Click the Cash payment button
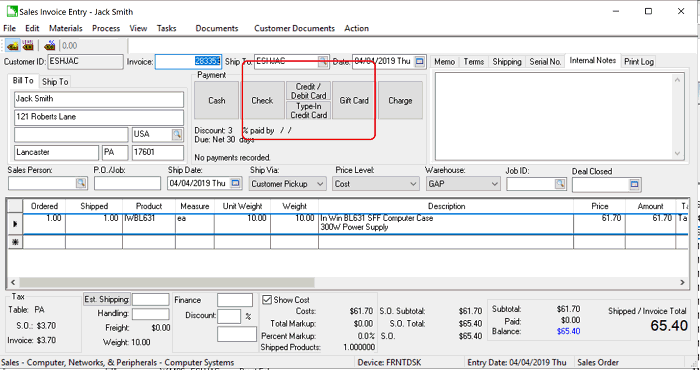The image size is (700, 370). coord(217,100)
